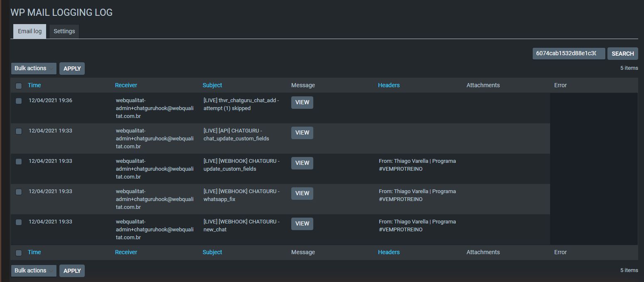Sort by Headers column in footer row
644x282 pixels.
coord(388,252)
